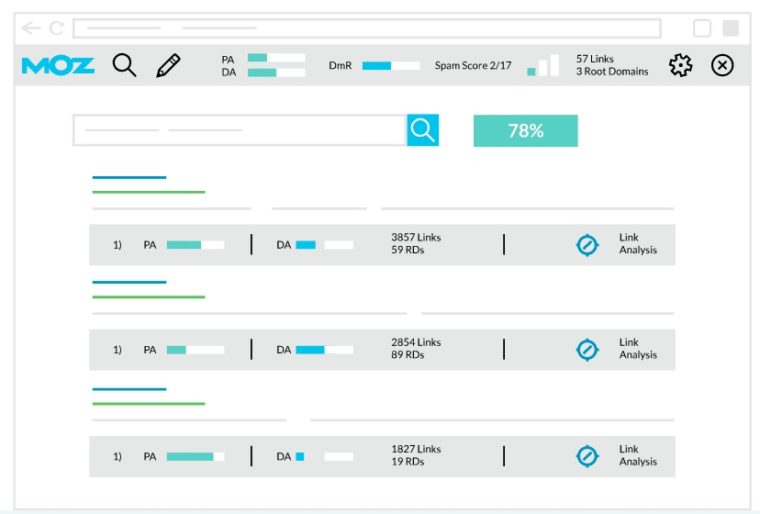Open Link Analysis for the 89 RDs result
The width and height of the screenshot is (760, 514).
click(x=637, y=349)
